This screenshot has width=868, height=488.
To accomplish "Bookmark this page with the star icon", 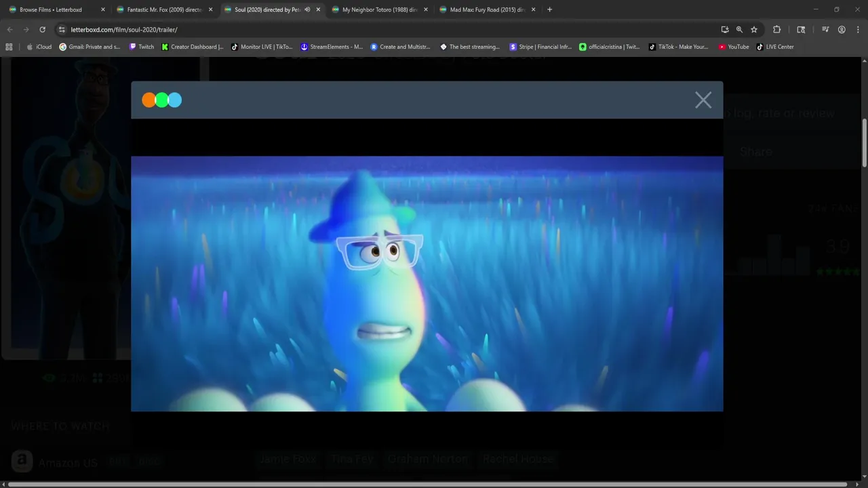I will (x=754, y=30).
